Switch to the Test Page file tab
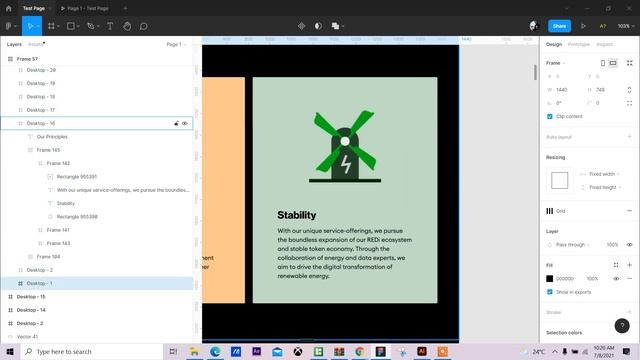Image resolution: width=640 pixels, height=360 pixels. (33, 8)
